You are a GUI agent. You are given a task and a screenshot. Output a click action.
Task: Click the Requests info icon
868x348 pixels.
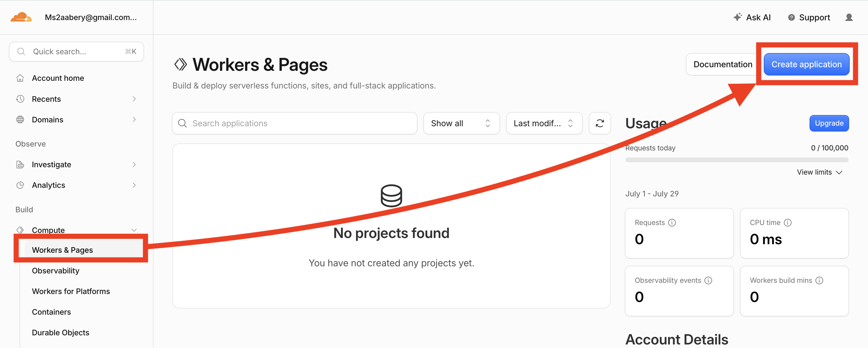(672, 222)
